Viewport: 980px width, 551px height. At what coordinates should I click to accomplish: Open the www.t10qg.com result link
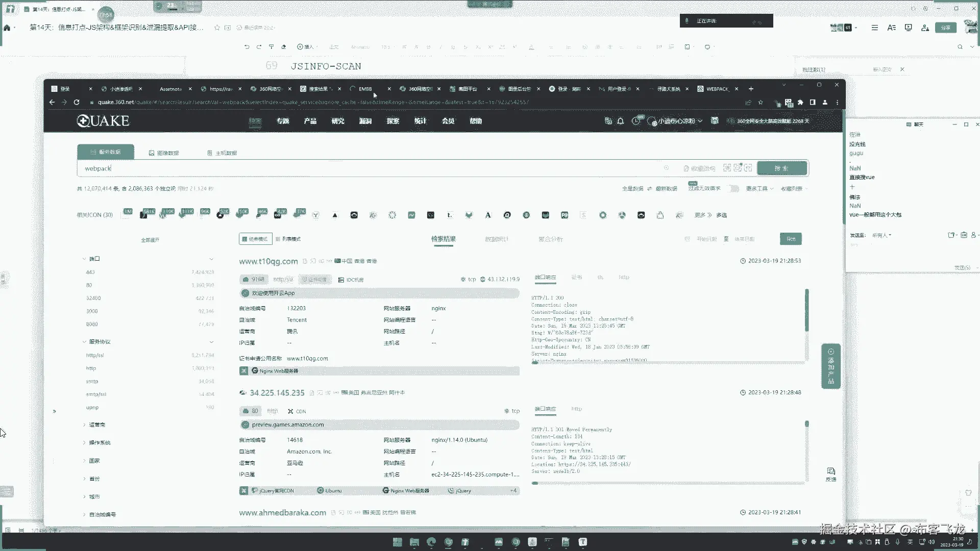[268, 261]
